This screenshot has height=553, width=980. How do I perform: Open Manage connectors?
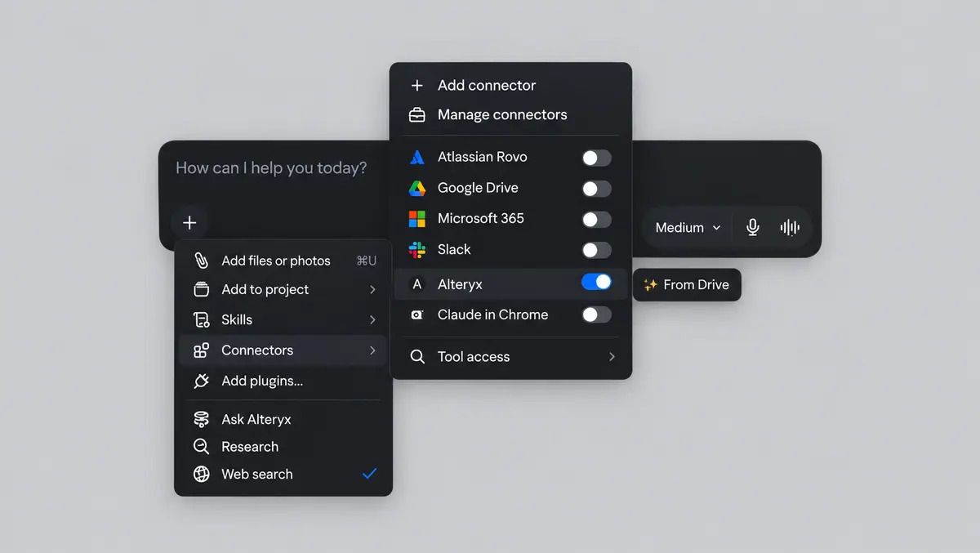point(510,115)
